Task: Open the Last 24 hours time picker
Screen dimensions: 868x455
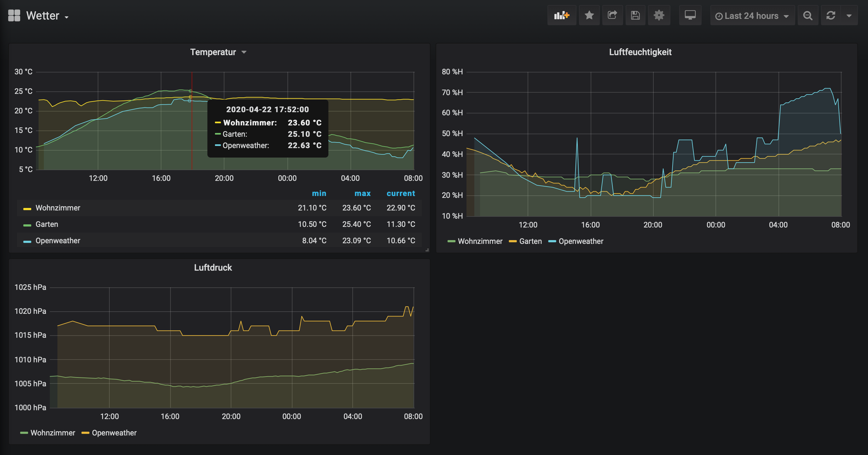Action: tap(752, 16)
